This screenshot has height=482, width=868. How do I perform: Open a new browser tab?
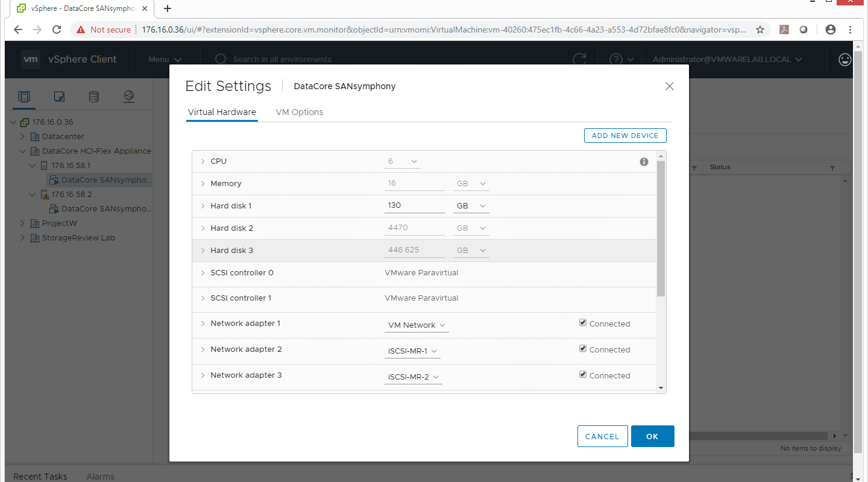pos(168,8)
